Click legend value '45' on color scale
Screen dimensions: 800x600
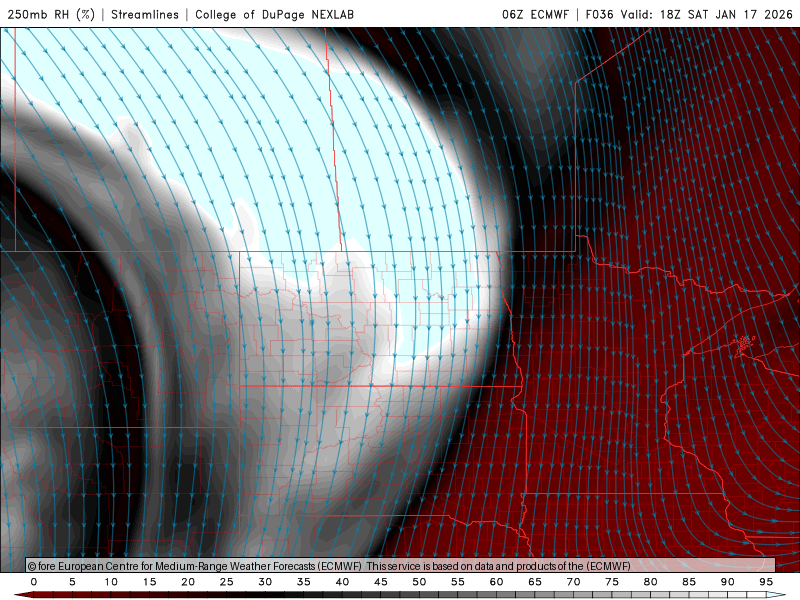tap(381, 582)
